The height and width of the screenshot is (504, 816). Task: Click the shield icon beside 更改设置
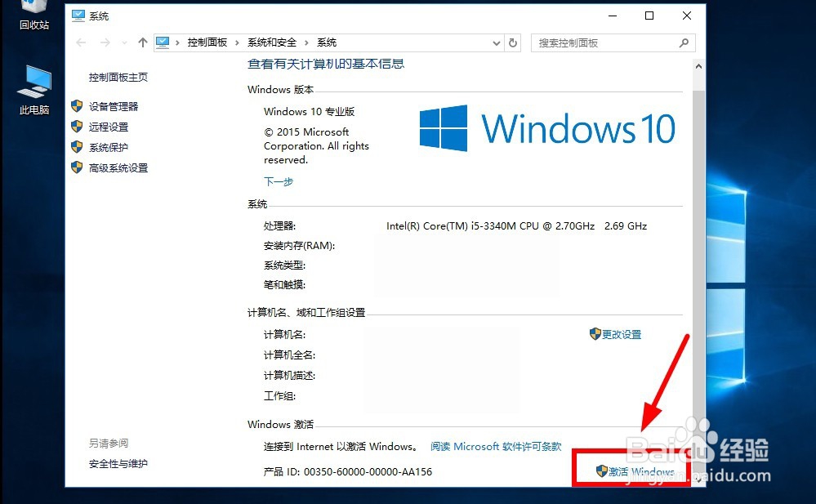pyautogui.click(x=595, y=333)
